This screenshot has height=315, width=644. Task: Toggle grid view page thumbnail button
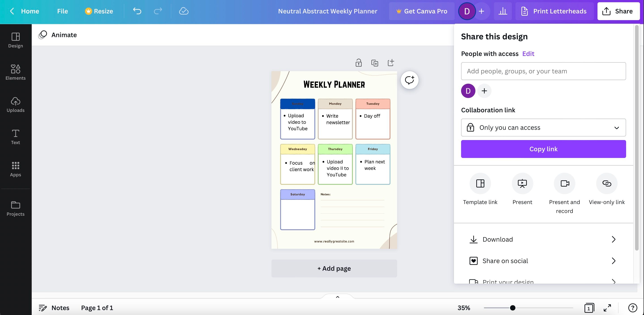point(589,308)
